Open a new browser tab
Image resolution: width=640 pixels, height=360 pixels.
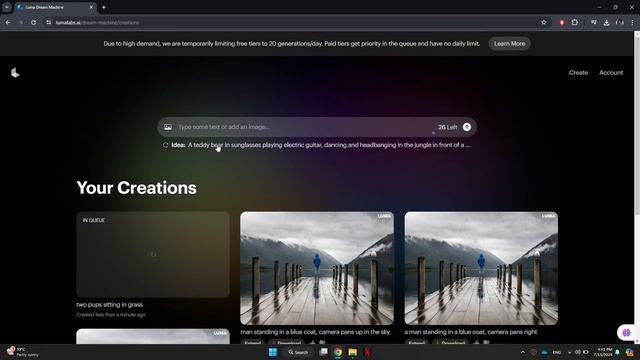click(104, 7)
